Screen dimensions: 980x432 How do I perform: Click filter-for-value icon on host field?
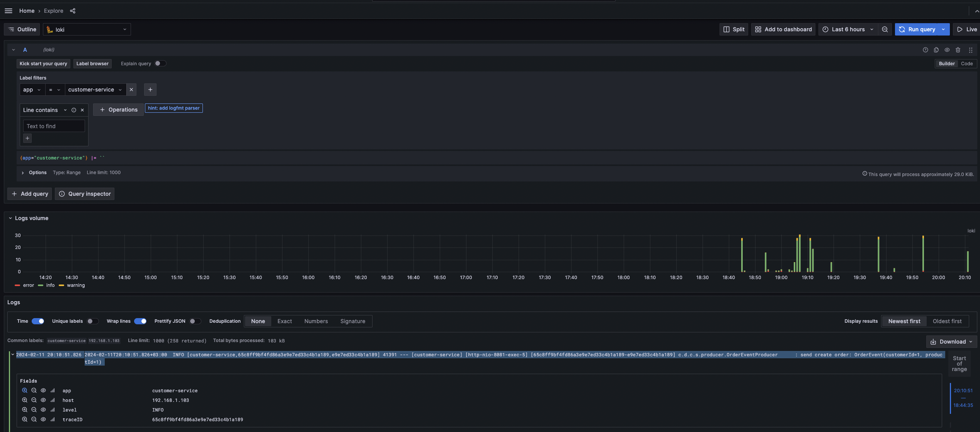click(x=25, y=400)
